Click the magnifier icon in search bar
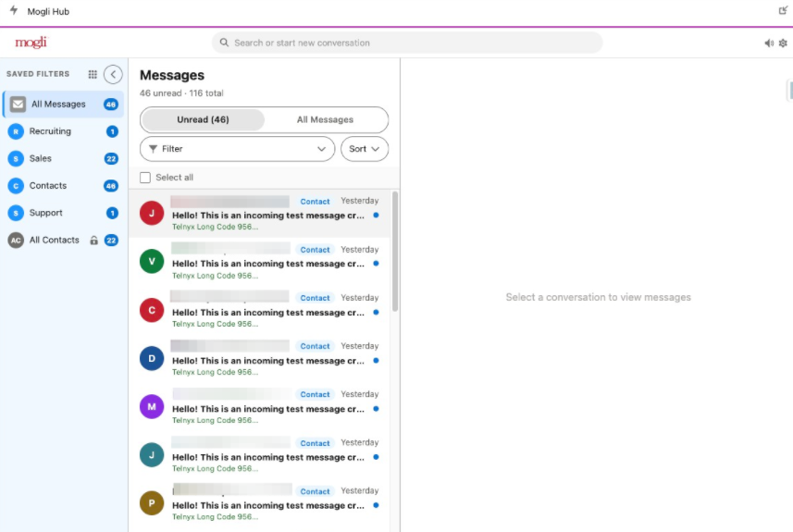Screen dimensions: 793x532 [x=224, y=43]
